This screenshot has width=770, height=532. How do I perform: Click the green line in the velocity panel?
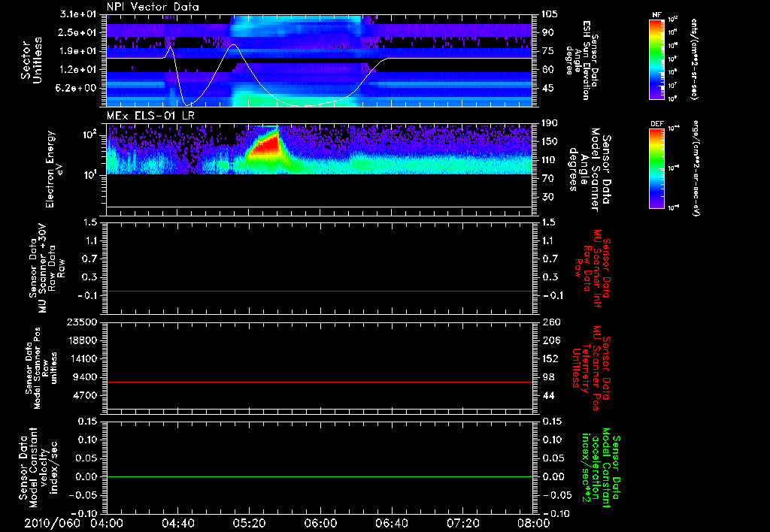[319, 476]
